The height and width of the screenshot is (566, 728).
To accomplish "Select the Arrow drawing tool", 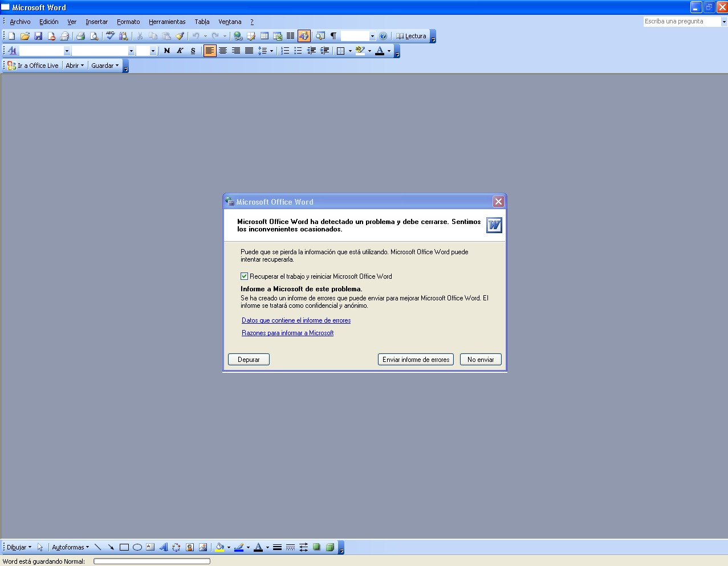I will [x=111, y=547].
